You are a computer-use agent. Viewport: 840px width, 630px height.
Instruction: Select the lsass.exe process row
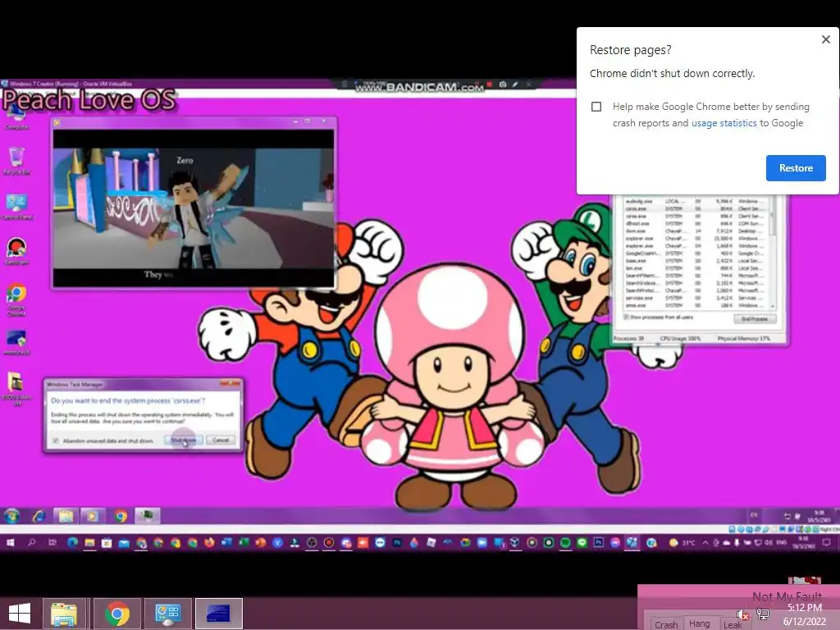(x=696, y=261)
